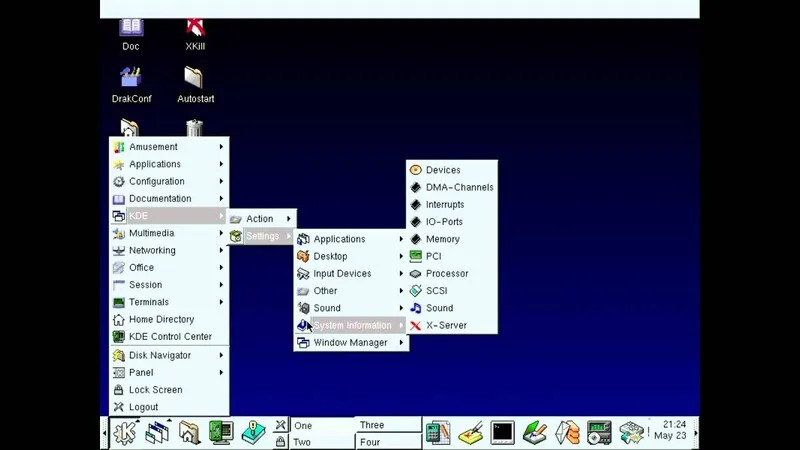Switch to virtual desktop Two
The width and height of the screenshot is (800, 450).
(322, 442)
